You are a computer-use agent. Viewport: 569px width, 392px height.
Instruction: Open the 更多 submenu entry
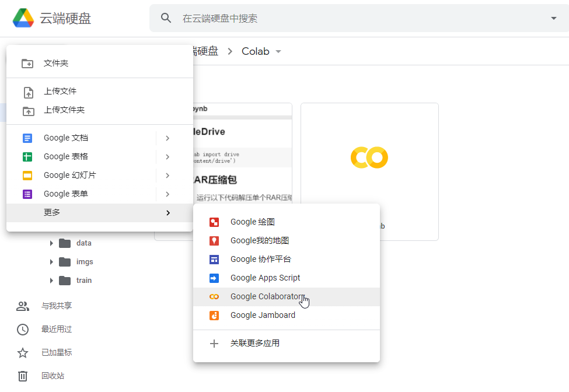99,213
